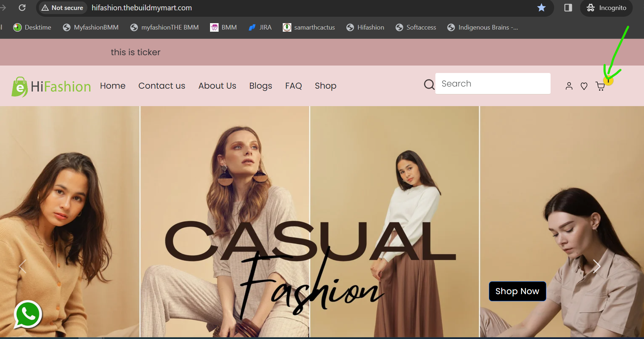Open the Desktime bookmark
The height and width of the screenshot is (339, 644).
click(x=32, y=27)
